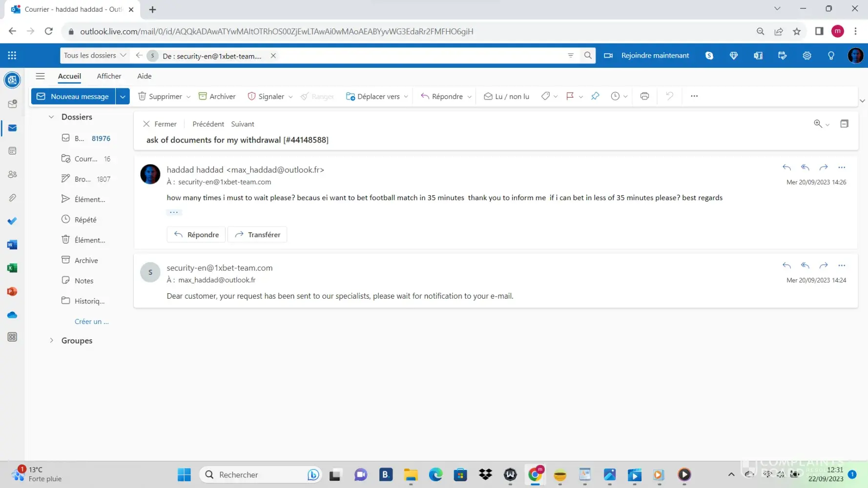
Task: Expand the three-dot collapsed message content
Action: pyautogui.click(x=174, y=212)
